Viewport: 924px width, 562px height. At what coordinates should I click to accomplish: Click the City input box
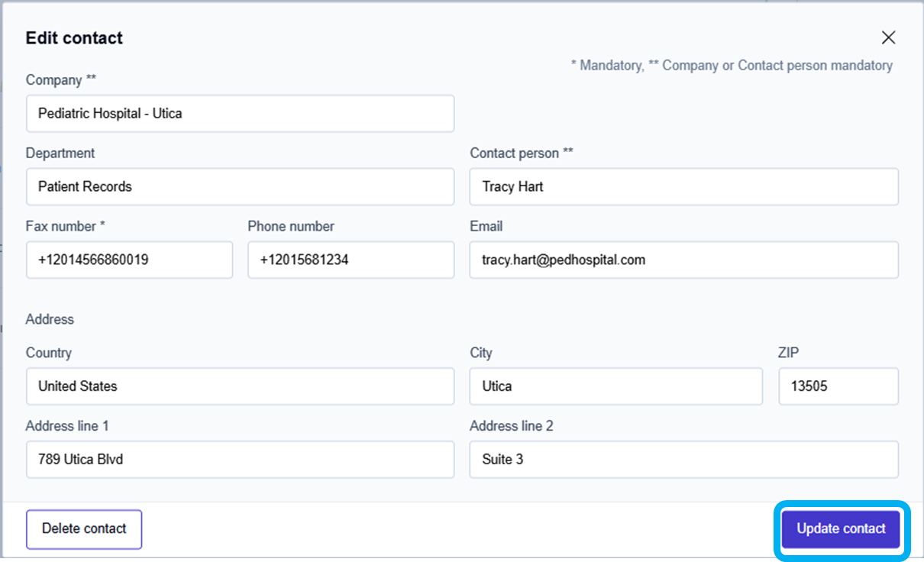(615, 386)
